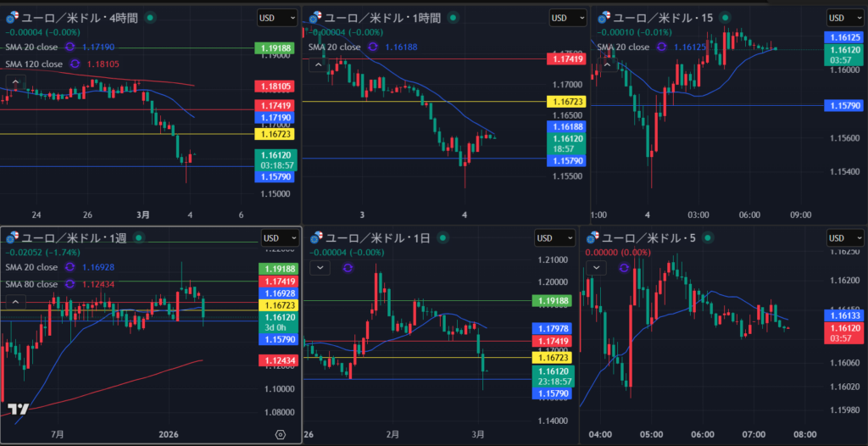Viewport: 868px width, 446px height.
Task: Click the purple indicator icon on 5-minute chart
Action: pos(626,268)
